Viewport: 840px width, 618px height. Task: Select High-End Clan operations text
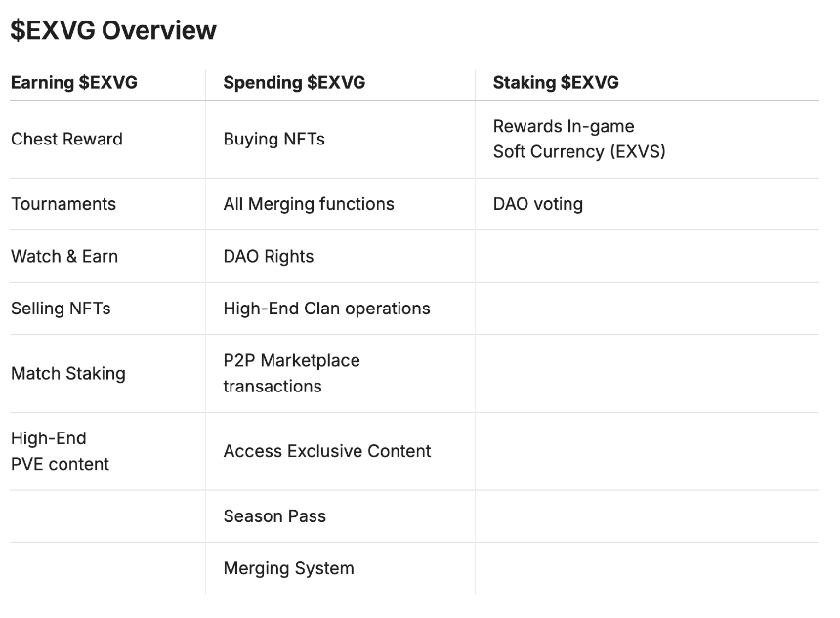[x=327, y=309]
